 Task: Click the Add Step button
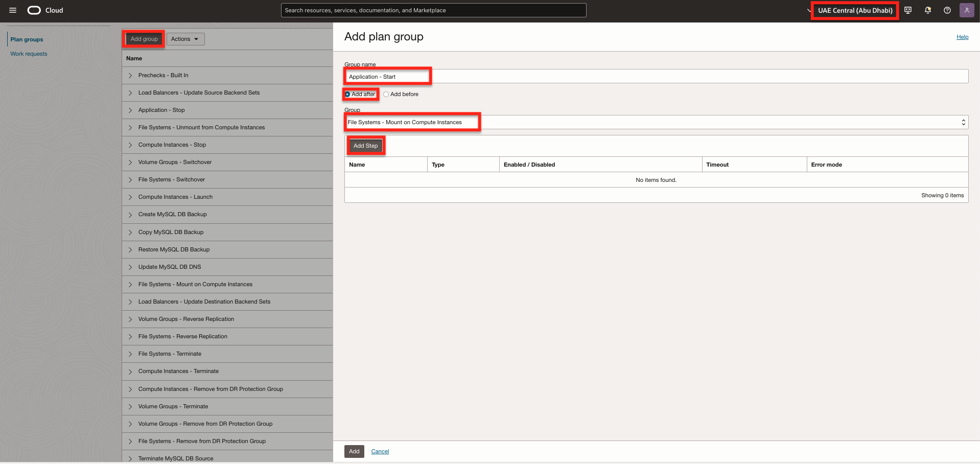[x=366, y=146]
